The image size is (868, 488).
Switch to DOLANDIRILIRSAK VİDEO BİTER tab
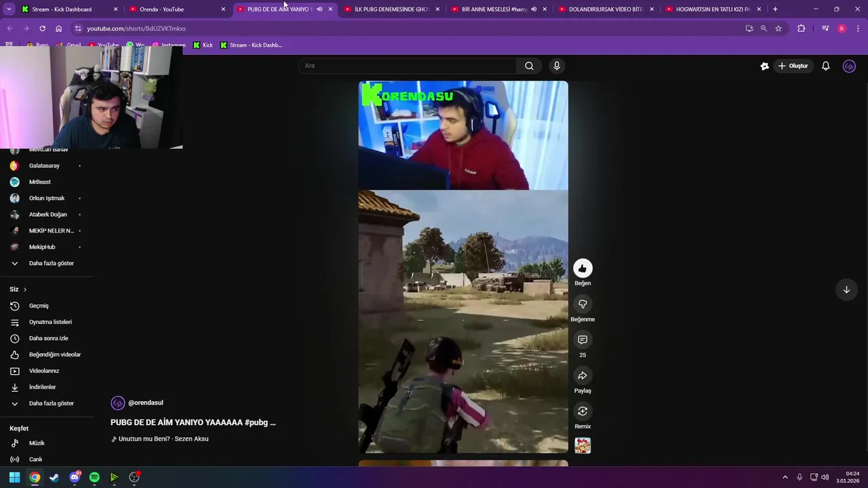(605, 9)
